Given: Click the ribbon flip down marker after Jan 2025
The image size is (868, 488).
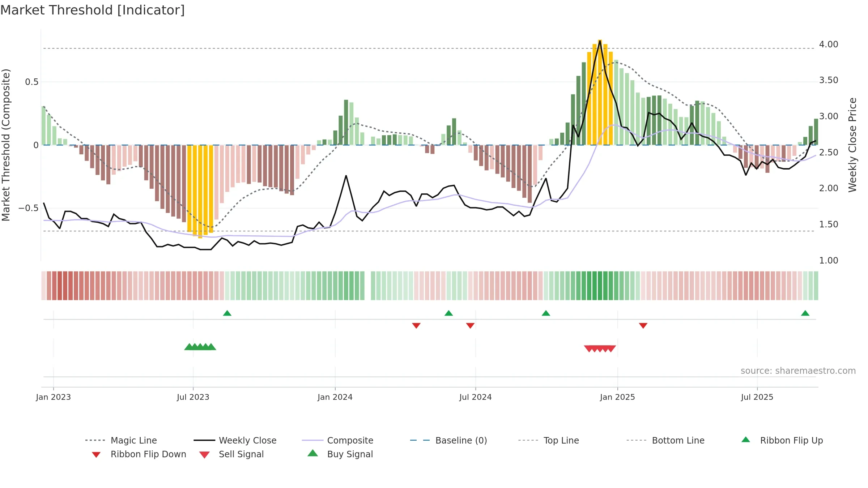Looking at the screenshot, I should 643,326.
